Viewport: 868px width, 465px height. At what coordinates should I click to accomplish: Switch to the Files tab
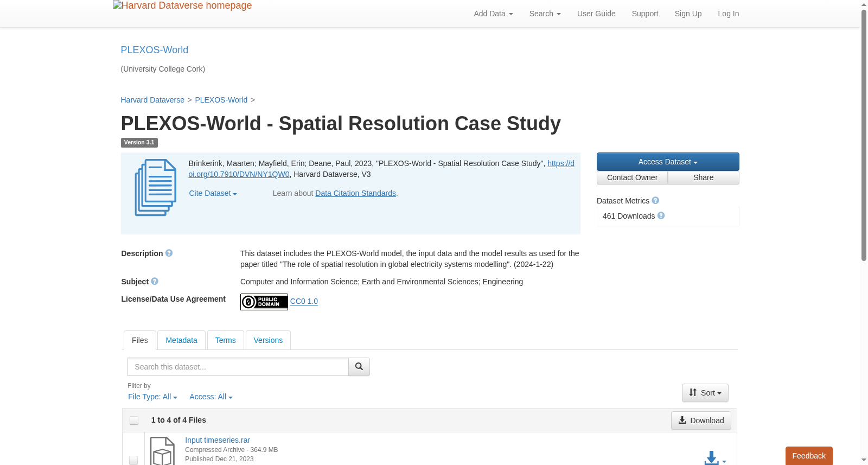point(140,340)
